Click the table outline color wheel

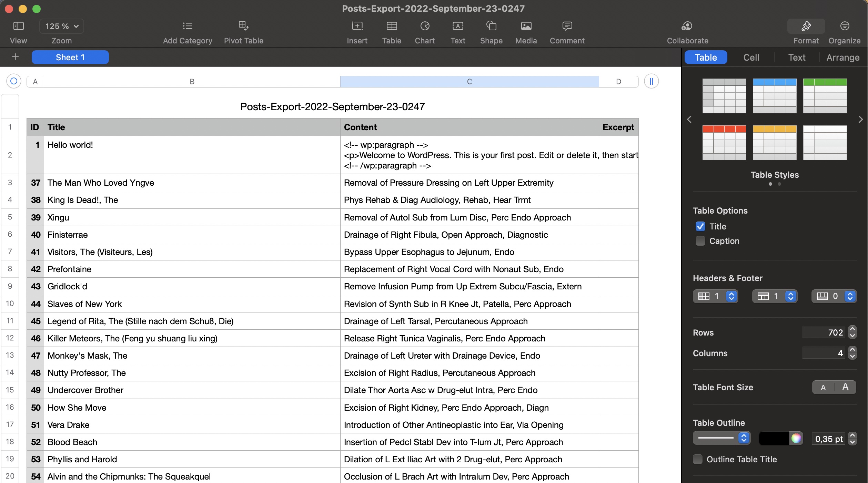point(796,438)
